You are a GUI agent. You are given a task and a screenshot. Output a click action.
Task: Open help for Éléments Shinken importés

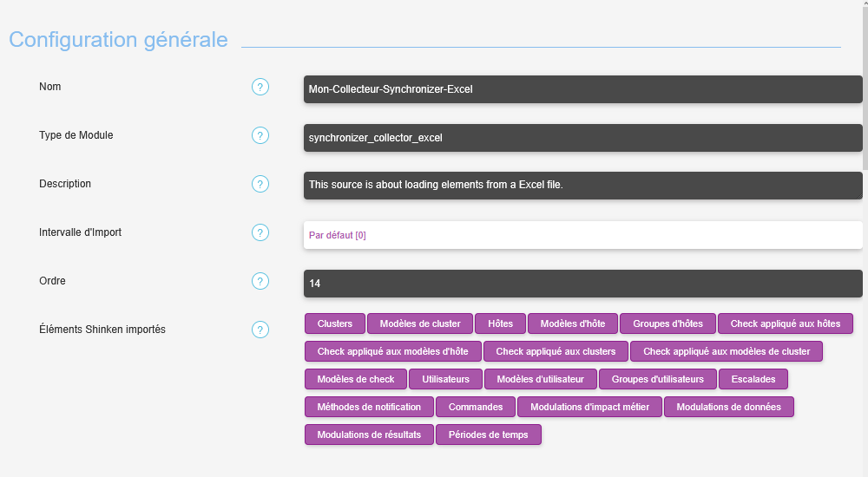[260, 330]
